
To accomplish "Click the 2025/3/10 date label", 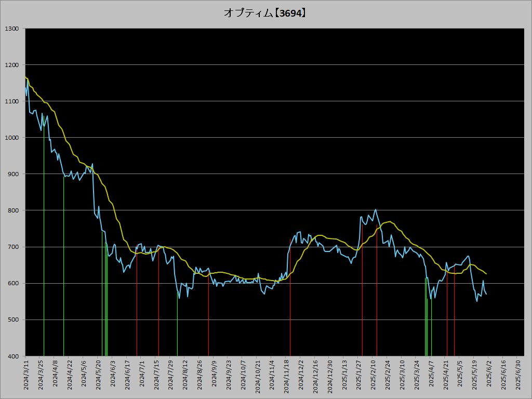I will [403, 374].
